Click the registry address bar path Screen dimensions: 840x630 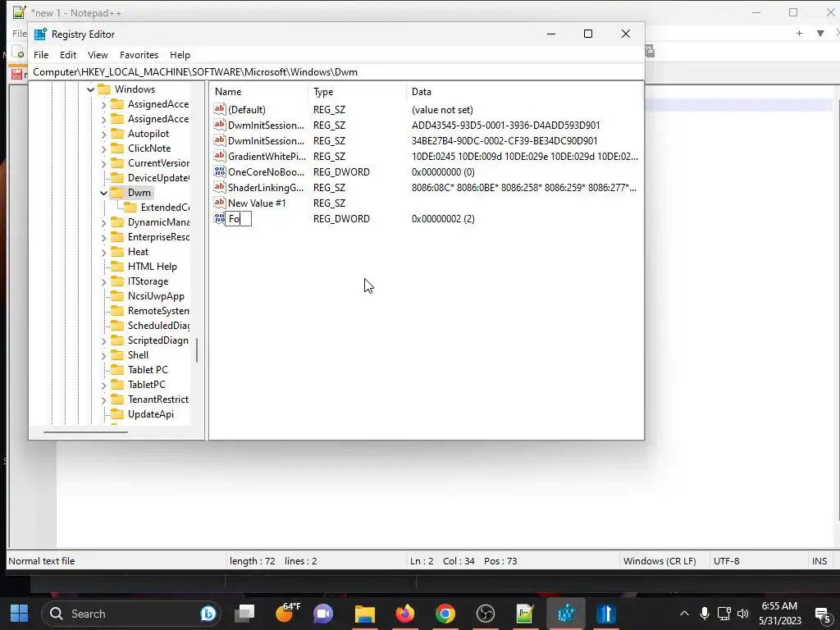click(x=195, y=72)
